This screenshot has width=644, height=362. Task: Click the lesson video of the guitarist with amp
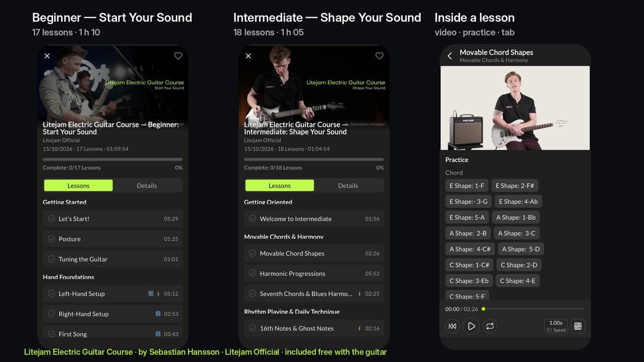(x=515, y=108)
